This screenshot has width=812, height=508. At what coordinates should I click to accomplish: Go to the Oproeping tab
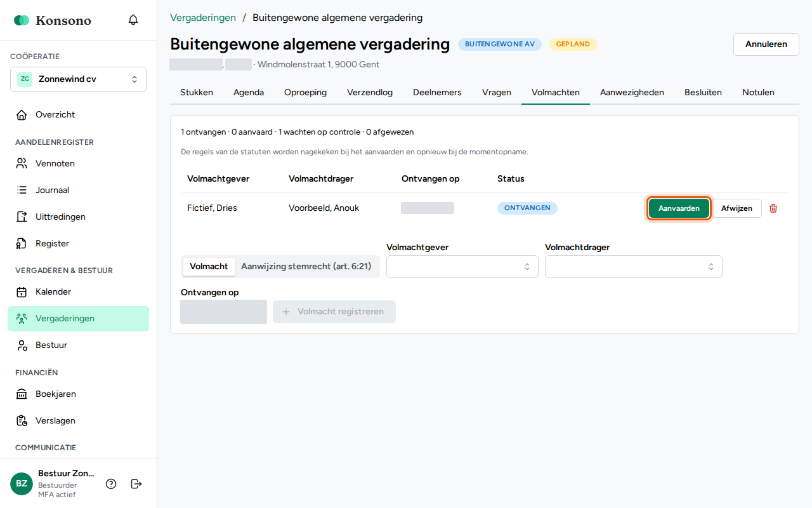pyautogui.click(x=305, y=93)
